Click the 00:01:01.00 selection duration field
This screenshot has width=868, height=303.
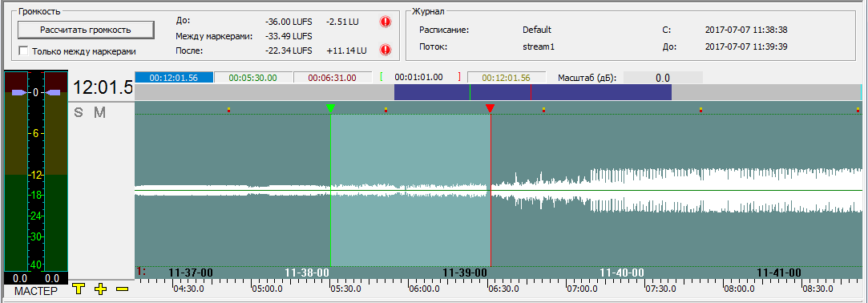pyautogui.click(x=420, y=78)
